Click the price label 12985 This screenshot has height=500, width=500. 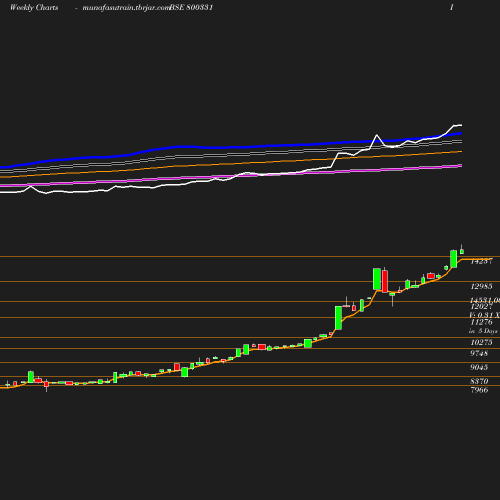click(x=481, y=286)
